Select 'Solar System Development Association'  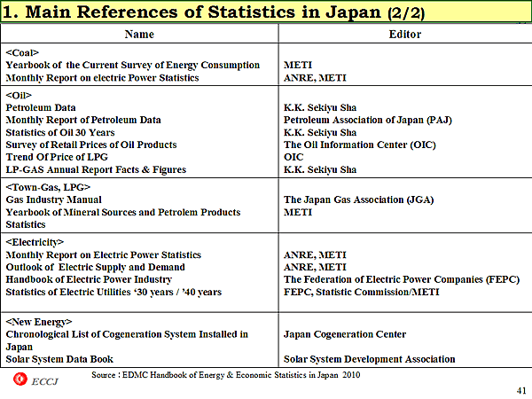click(x=369, y=359)
